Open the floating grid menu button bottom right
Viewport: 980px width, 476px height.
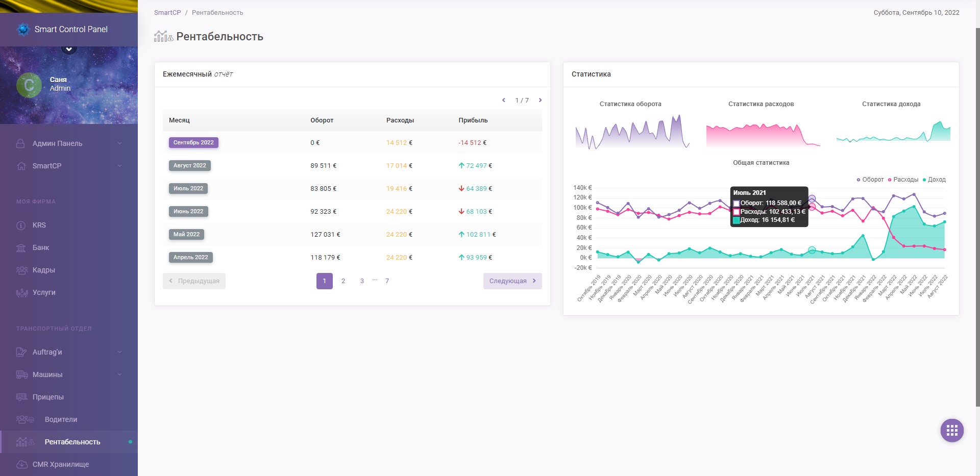click(951, 430)
